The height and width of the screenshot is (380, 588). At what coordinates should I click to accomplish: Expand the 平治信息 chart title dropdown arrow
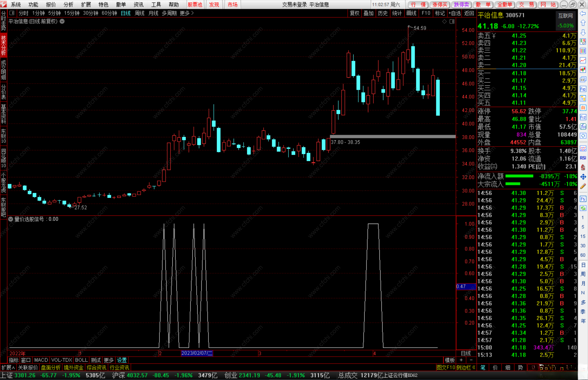tap(62, 21)
